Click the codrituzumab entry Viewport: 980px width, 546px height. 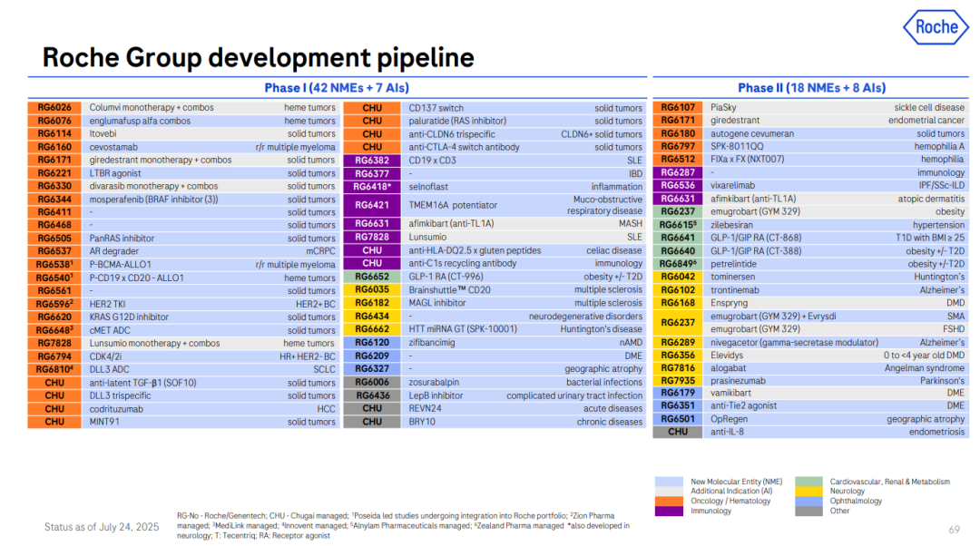116,409
